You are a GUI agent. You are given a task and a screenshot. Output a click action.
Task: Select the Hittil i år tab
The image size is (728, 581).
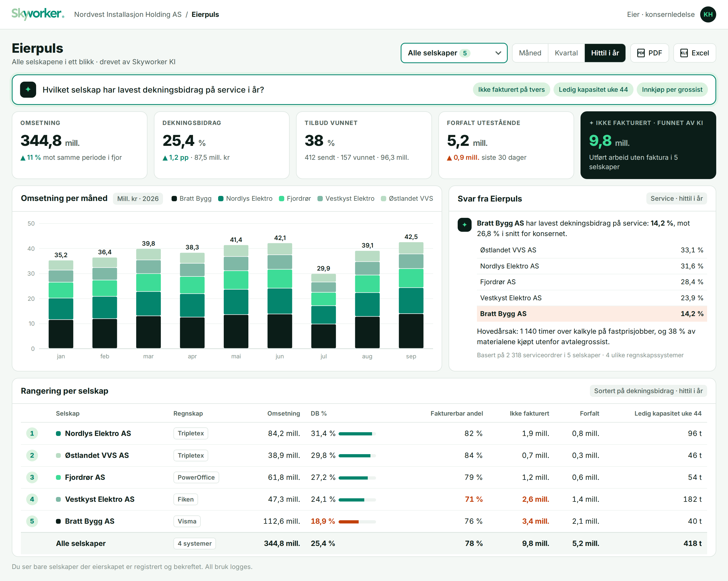(x=605, y=53)
